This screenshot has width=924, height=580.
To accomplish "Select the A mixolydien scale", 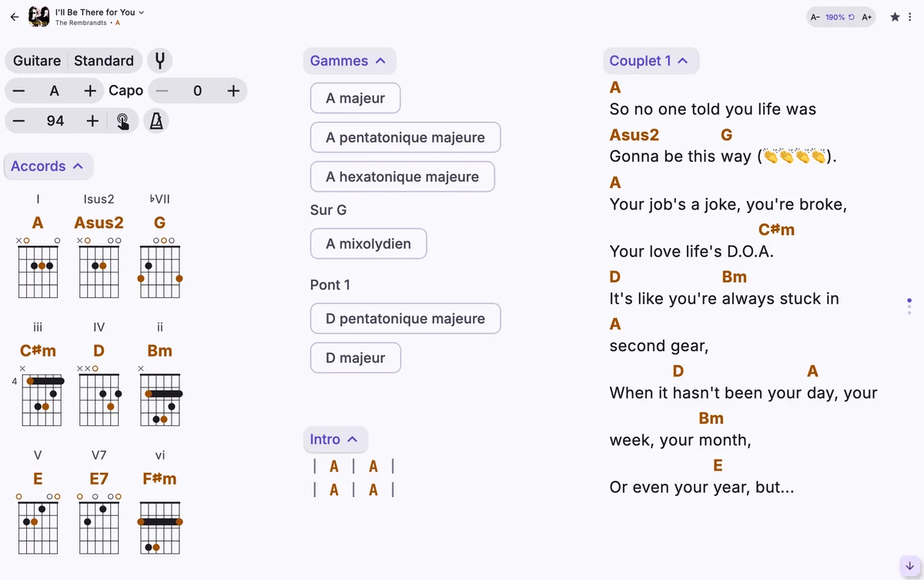I will tap(368, 243).
